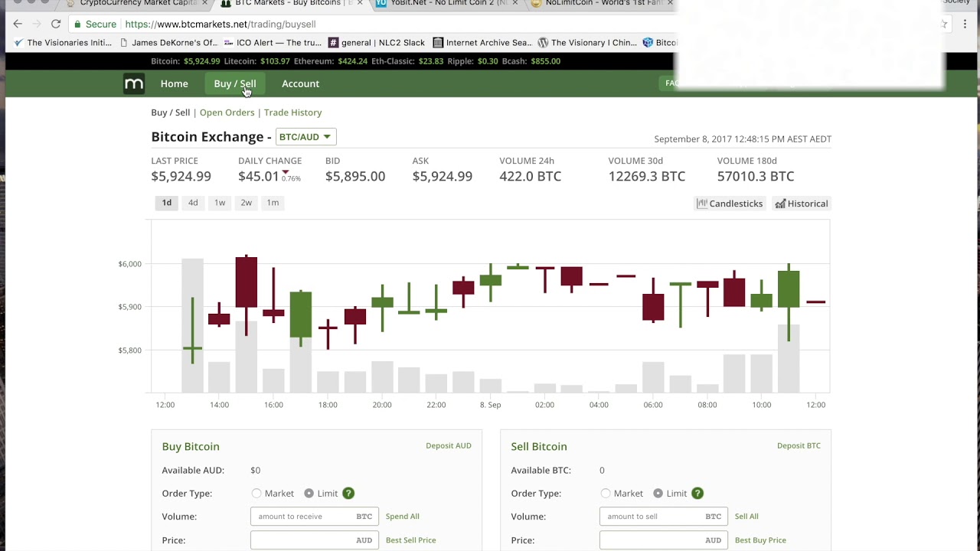This screenshot has width=980, height=551.
Task: Click the Spend All link
Action: pos(403,517)
